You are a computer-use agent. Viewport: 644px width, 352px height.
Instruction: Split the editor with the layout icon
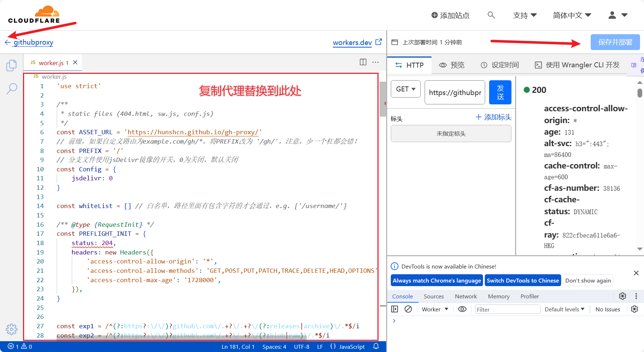pyautogui.click(x=363, y=62)
